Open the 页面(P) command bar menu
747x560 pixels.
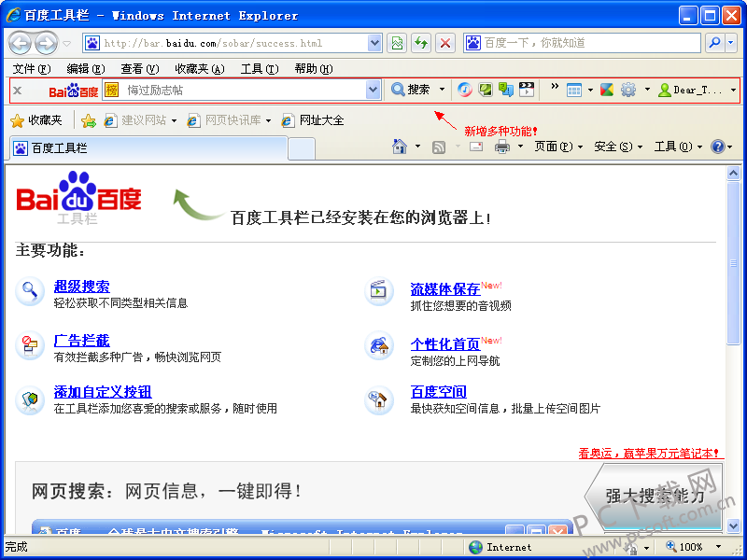point(558,147)
